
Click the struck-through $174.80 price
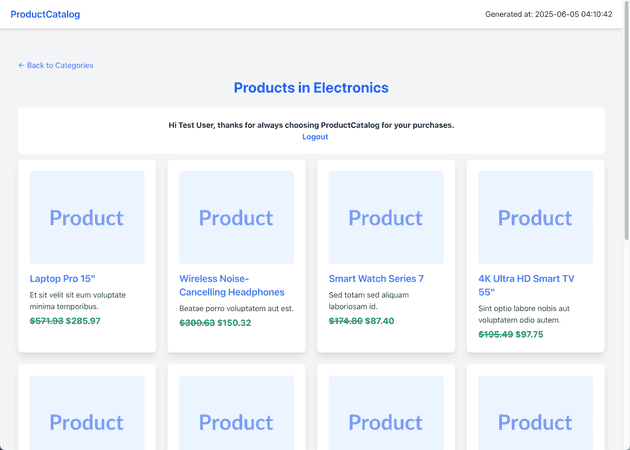[x=346, y=321]
